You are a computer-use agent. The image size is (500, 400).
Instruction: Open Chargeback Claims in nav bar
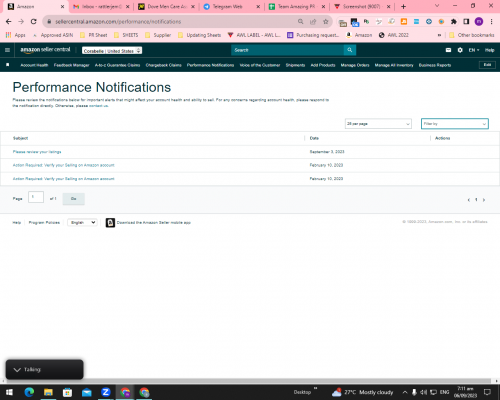click(x=163, y=65)
